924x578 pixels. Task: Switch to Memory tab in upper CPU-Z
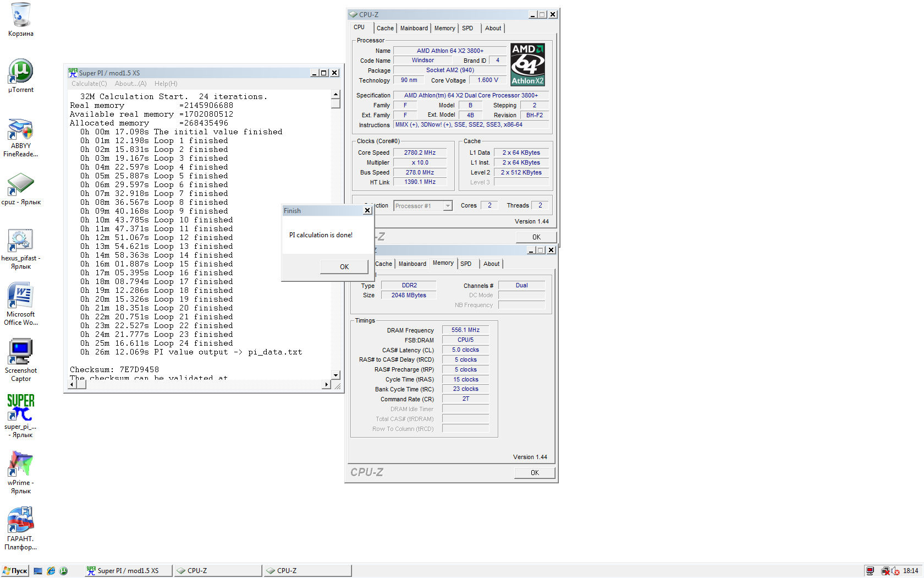pos(444,28)
